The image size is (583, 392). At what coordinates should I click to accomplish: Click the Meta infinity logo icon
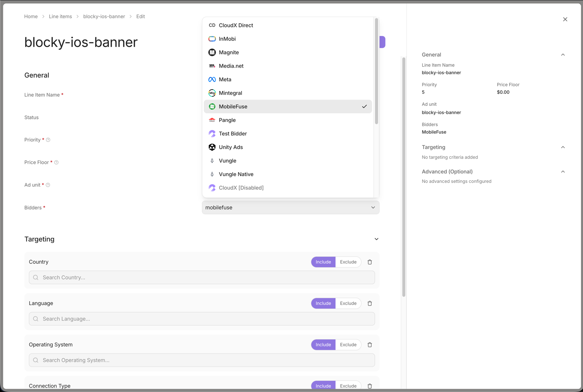pos(212,79)
